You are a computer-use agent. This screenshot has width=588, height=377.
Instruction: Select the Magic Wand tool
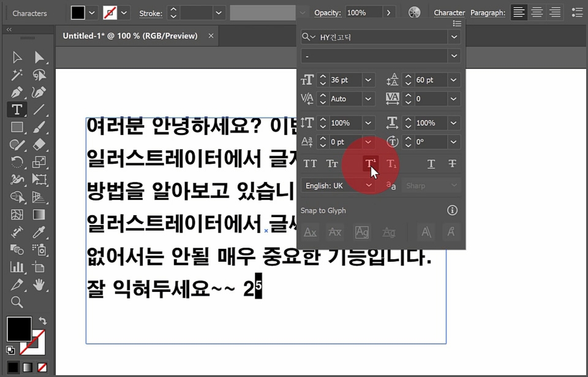pos(17,75)
